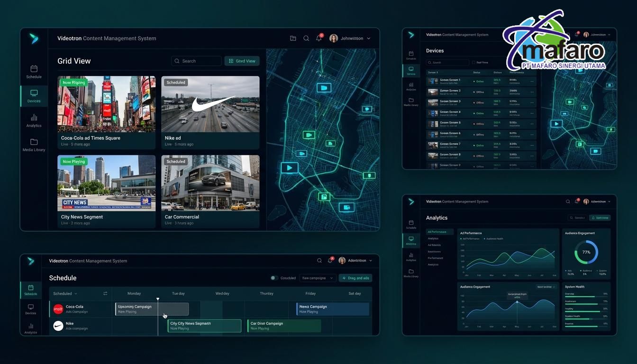Open notifications bell in the Grid View window
The image size is (637, 364).
(319, 38)
